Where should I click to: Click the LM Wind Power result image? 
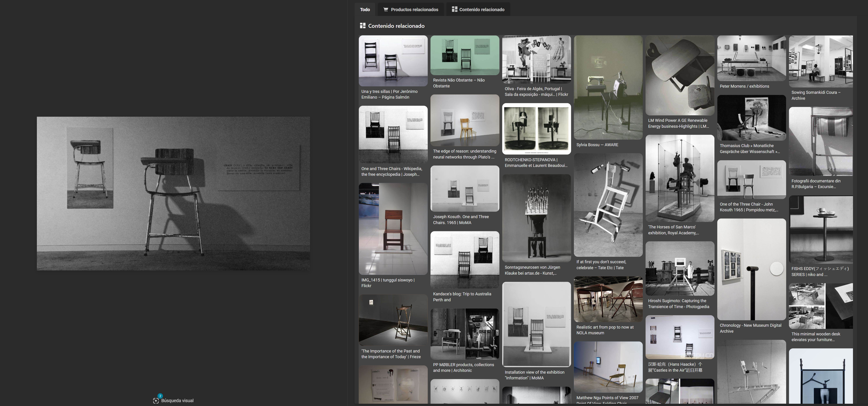tap(680, 76)
